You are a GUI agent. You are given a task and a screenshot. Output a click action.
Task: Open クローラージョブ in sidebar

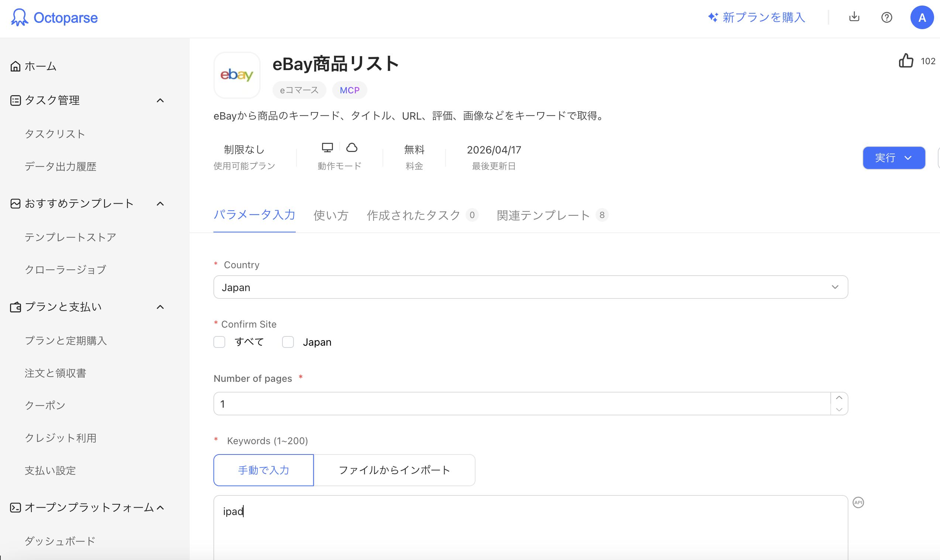(65, 270)
